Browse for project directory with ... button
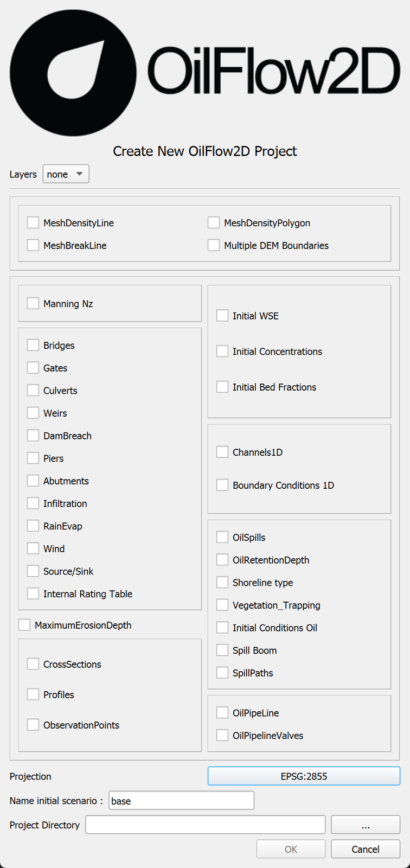Screen dimensions: 410x868 point(365,825)
